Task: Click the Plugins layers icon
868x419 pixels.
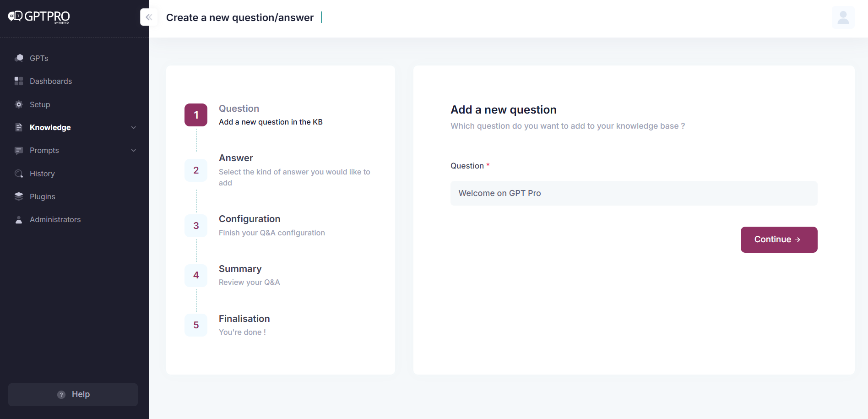Action: pyautogui.click(x=19, y=196)
